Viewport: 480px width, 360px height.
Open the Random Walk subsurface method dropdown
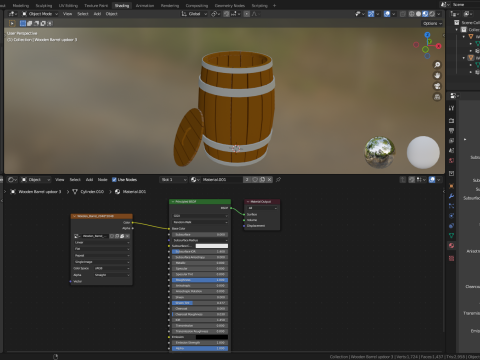click(x=200, y=222)
